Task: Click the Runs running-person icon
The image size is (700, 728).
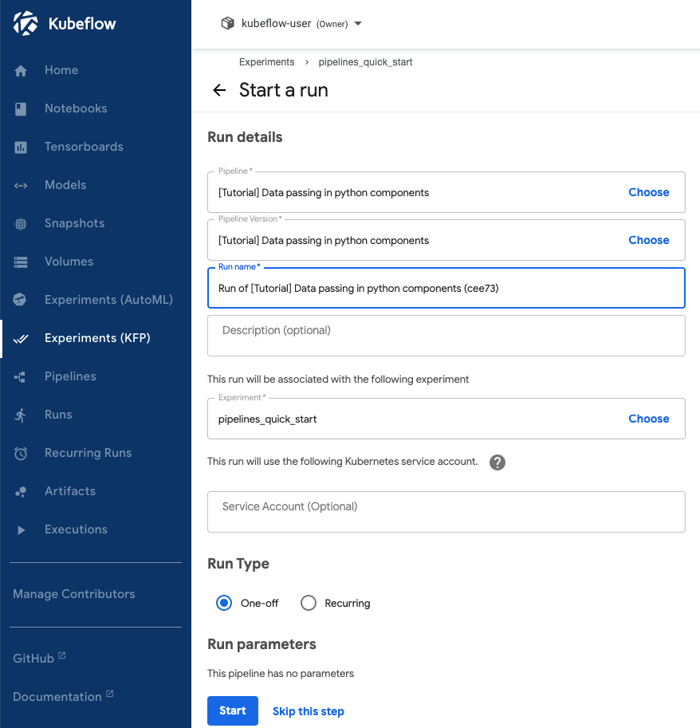Action: pyautogui.click(x=20, y=415)
